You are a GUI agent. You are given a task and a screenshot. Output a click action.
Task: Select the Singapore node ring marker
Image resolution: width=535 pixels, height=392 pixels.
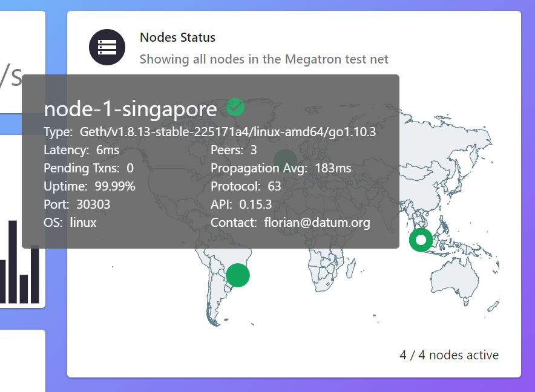coord(421,240)
